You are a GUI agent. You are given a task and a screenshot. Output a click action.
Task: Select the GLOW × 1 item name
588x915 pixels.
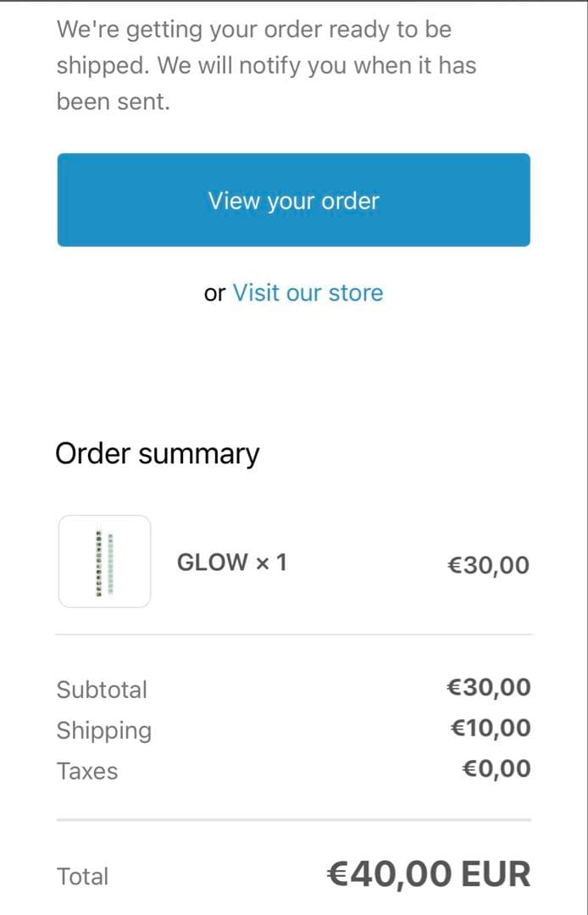[231, 562]
